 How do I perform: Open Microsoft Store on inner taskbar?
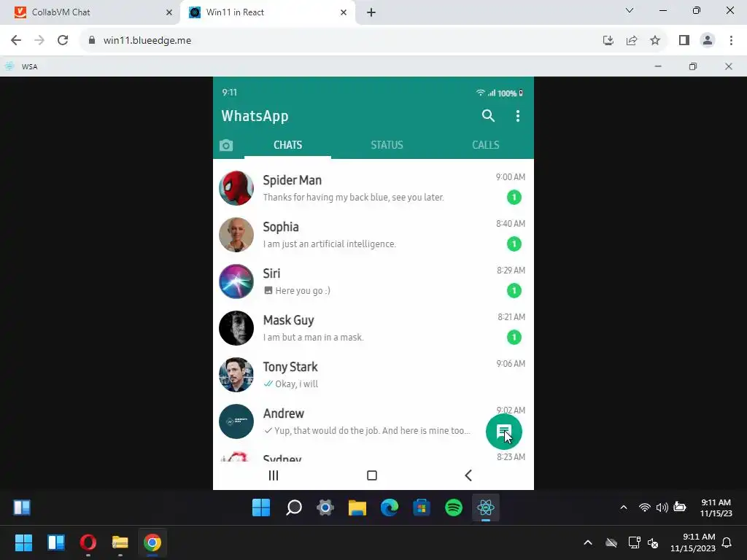pyautogui.click(x=421, y=507)
